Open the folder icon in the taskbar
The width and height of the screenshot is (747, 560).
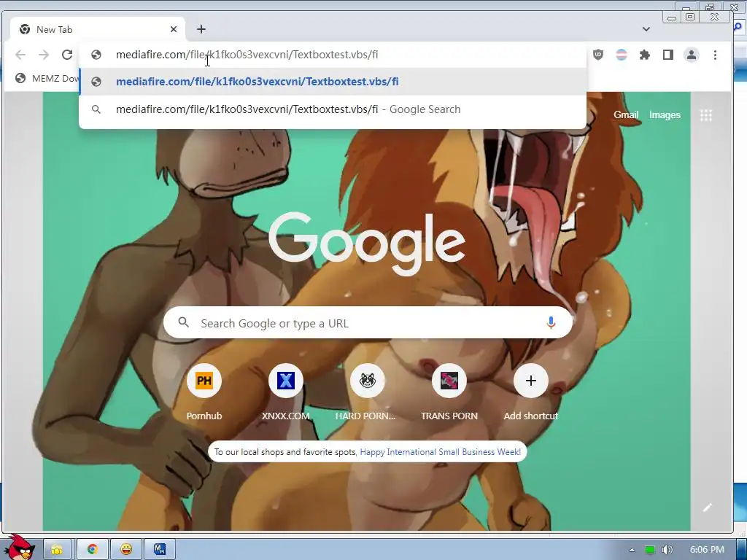pos(57,550)
